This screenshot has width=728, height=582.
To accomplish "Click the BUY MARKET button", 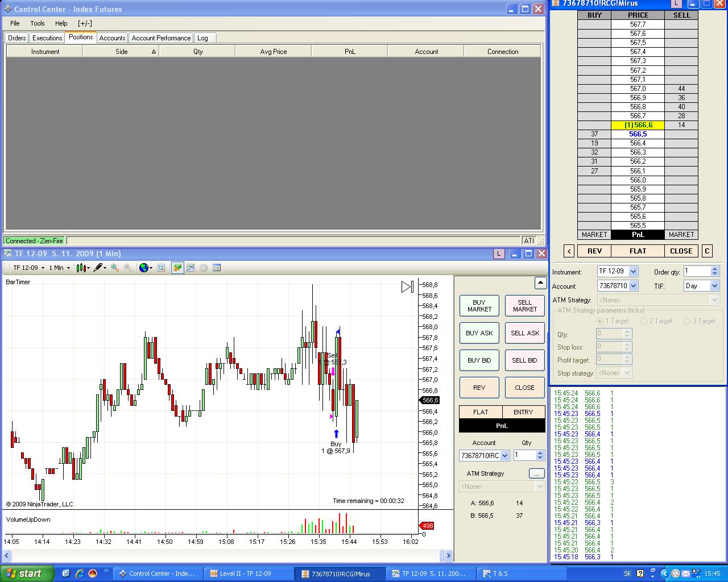I will 479,306.
